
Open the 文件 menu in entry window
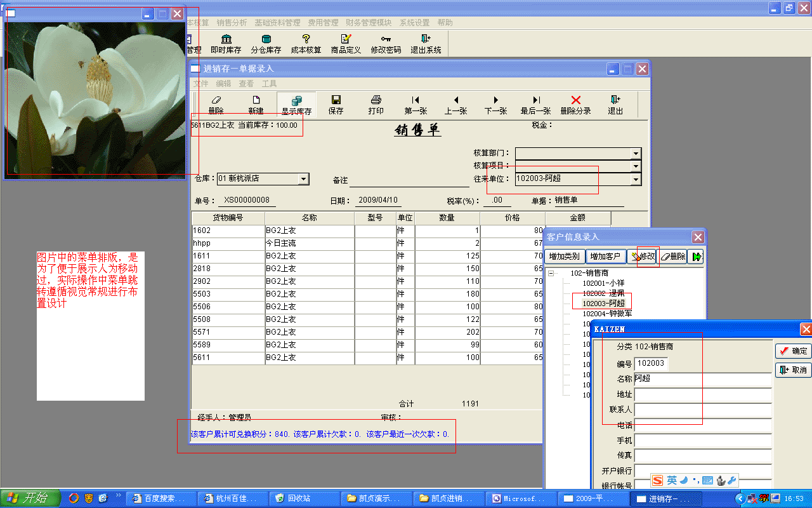(200, 84)
